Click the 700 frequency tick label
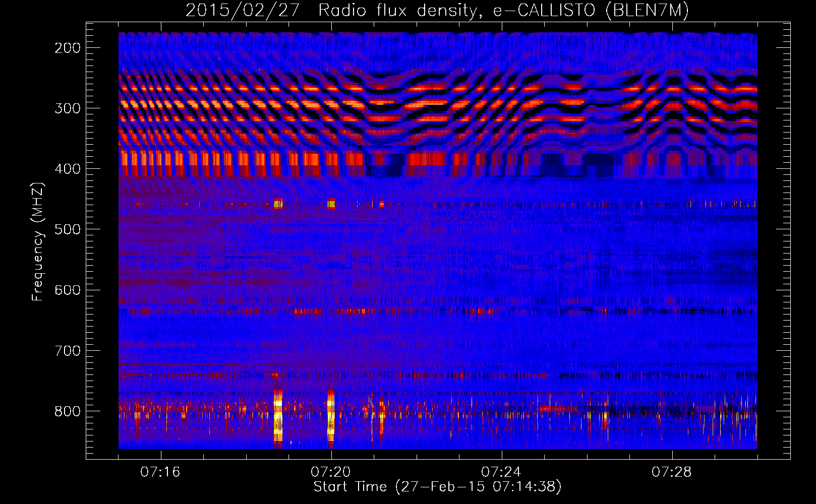This screenshot has height=504, width=816. 68,350
